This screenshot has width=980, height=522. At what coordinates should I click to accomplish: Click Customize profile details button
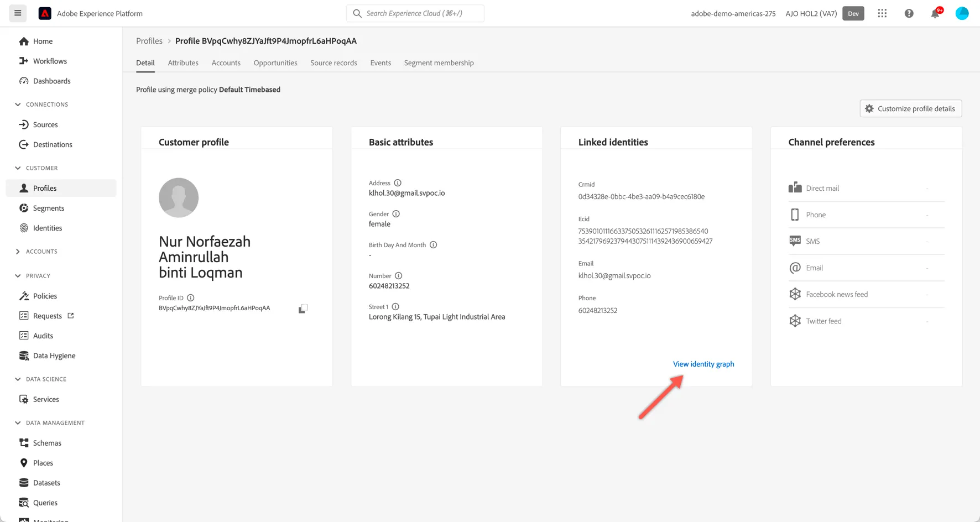pos(910,109)
